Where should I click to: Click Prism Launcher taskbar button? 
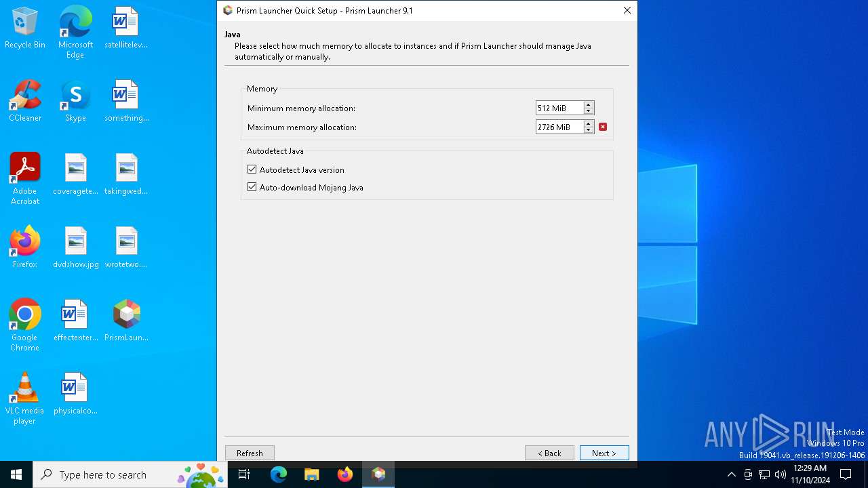click(x=378, y=474)
